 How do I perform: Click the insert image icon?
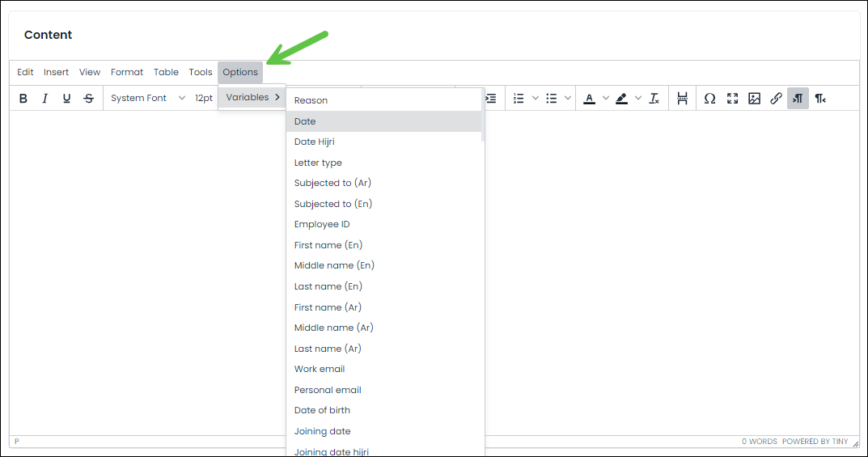[754, 99]
